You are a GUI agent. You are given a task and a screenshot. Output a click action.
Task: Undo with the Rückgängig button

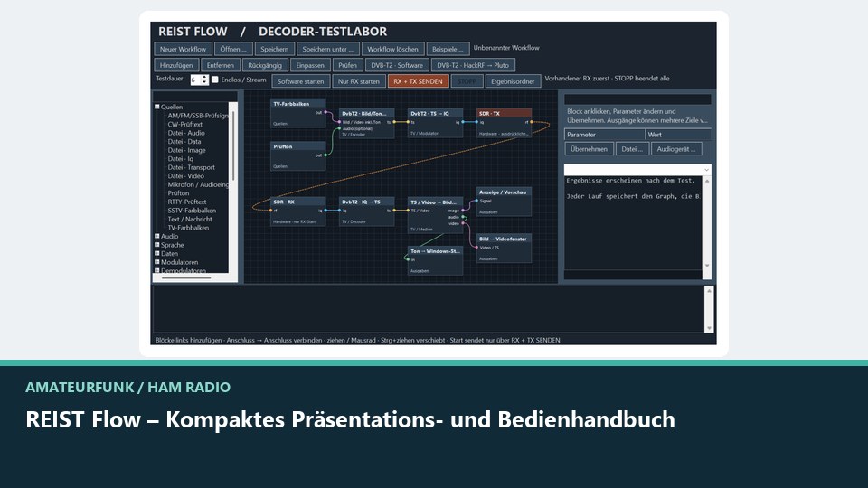265,65
